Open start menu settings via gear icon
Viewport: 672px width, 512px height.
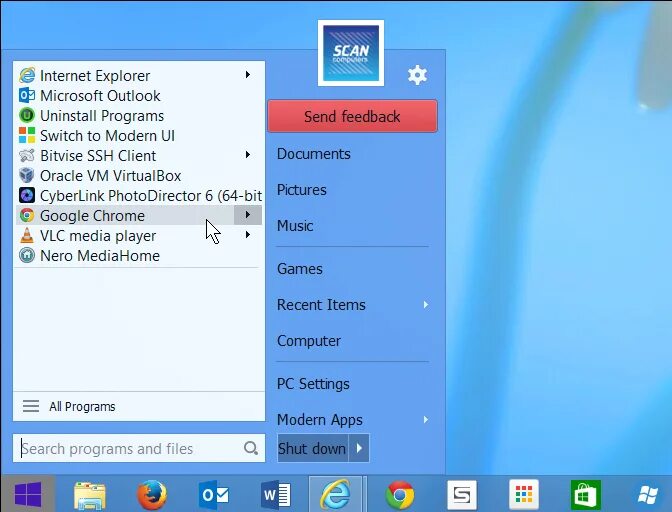pyautogui.click(x=417, y=75)
